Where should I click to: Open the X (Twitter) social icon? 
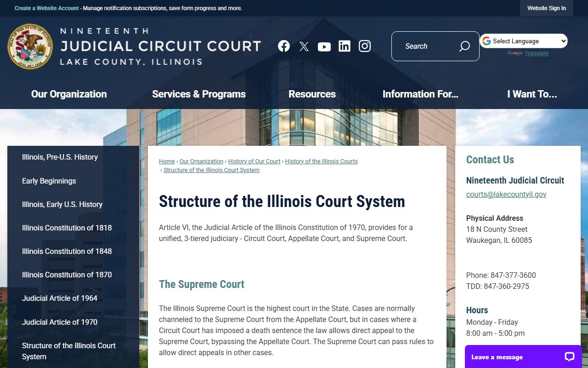[x=304, y=46]
